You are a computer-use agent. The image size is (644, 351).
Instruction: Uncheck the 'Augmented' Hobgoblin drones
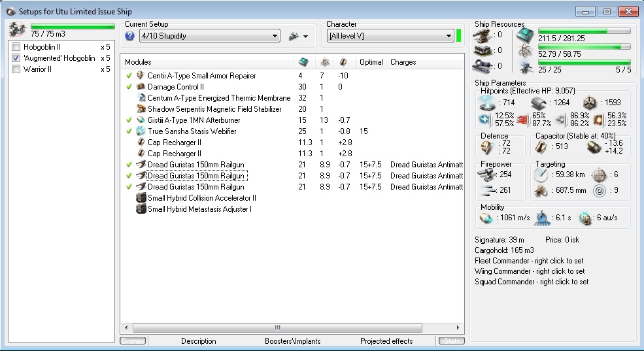pyautogui.click(x=16, y=58)
